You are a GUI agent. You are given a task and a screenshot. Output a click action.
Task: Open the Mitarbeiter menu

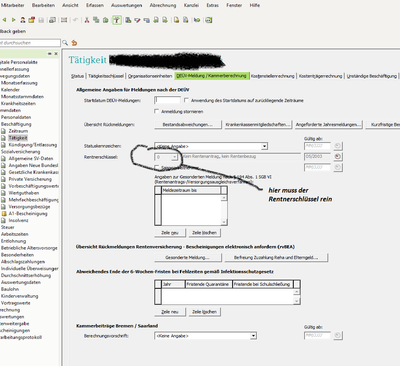point(13,5)
